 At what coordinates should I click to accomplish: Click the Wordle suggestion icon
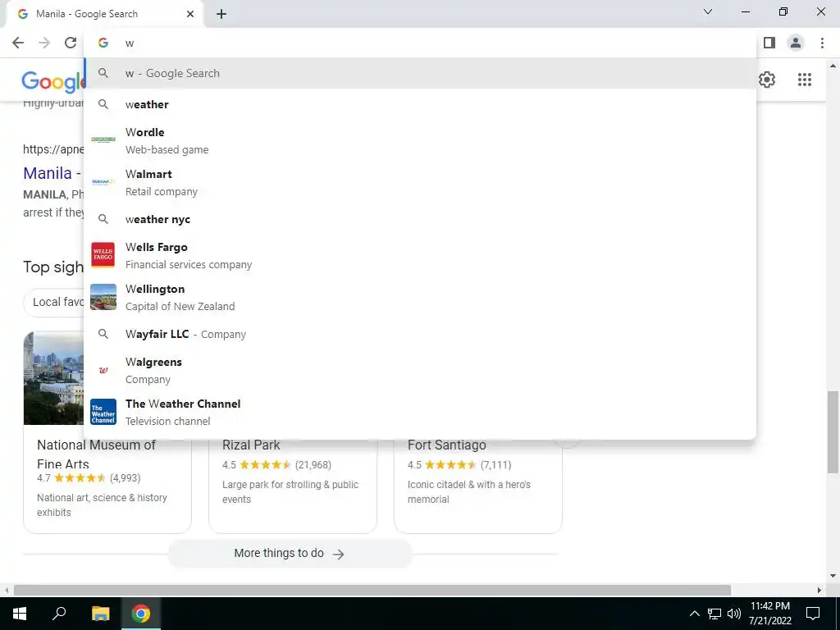coord(103,139)
